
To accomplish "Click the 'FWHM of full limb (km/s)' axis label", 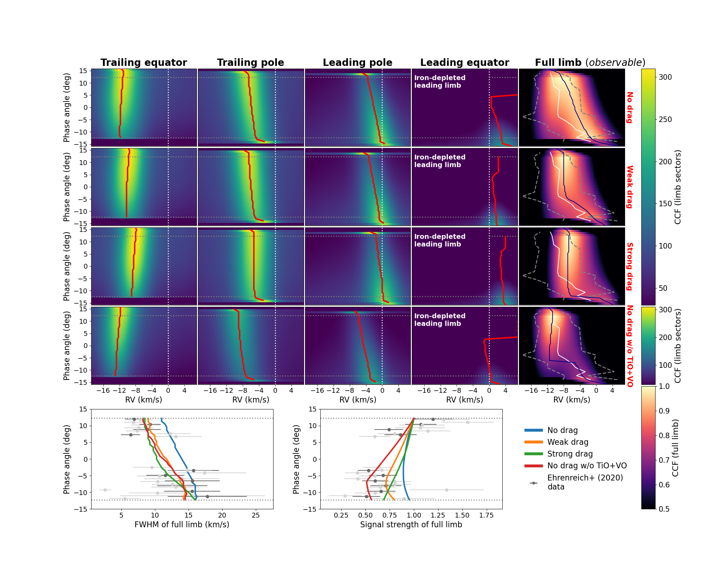I will click(182, 525).
